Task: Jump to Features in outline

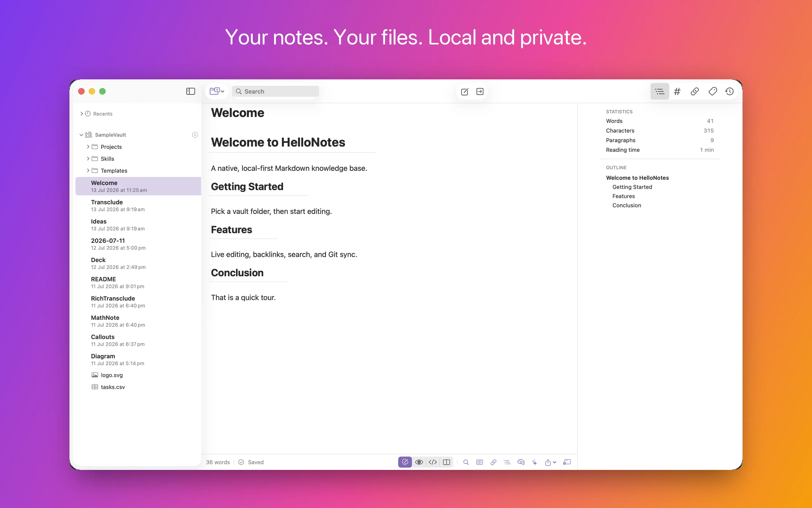Action: tap(623, 196)
